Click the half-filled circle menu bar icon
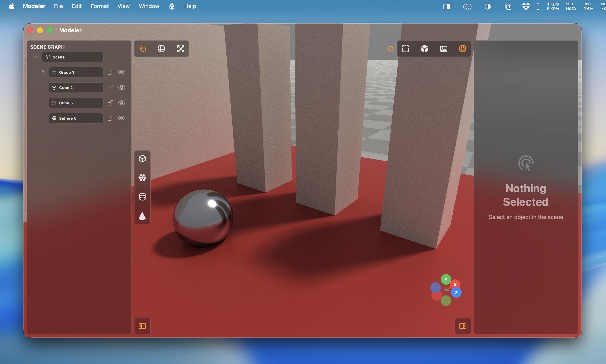The width and height of the screenshot is (606, 364). pos(488,6)
